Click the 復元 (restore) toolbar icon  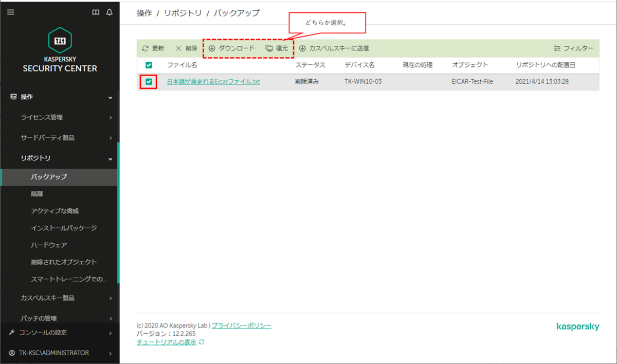click(x=268, y=48)
